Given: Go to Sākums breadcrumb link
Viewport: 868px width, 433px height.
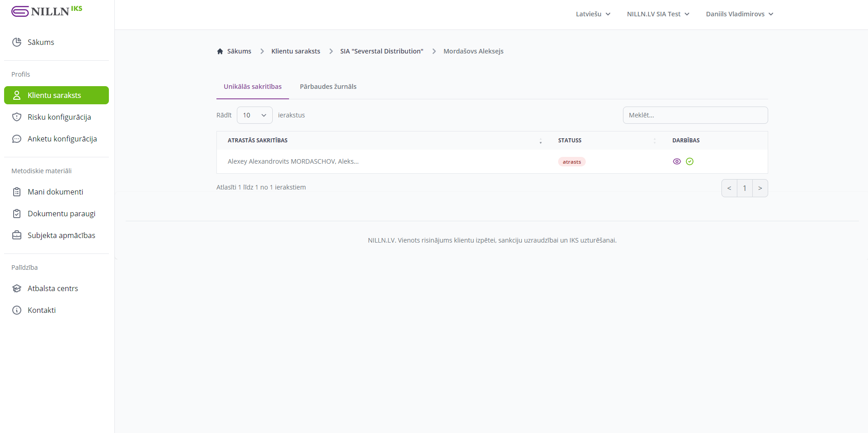Looking at the screenshot, I should click(239, 51).
